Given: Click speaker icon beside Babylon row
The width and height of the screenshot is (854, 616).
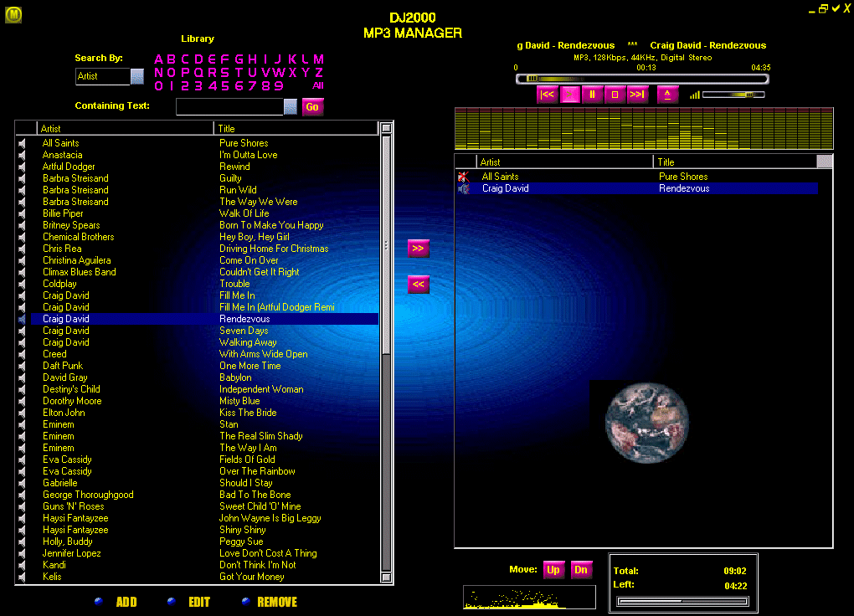Looking at the screenshot, I should pos(22,377).
